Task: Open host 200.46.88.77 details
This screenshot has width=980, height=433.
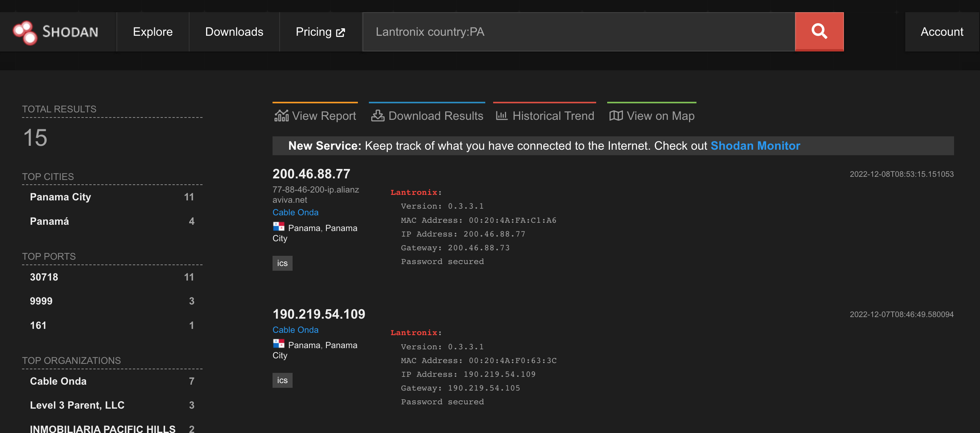Action: click(x=311, y=174)
